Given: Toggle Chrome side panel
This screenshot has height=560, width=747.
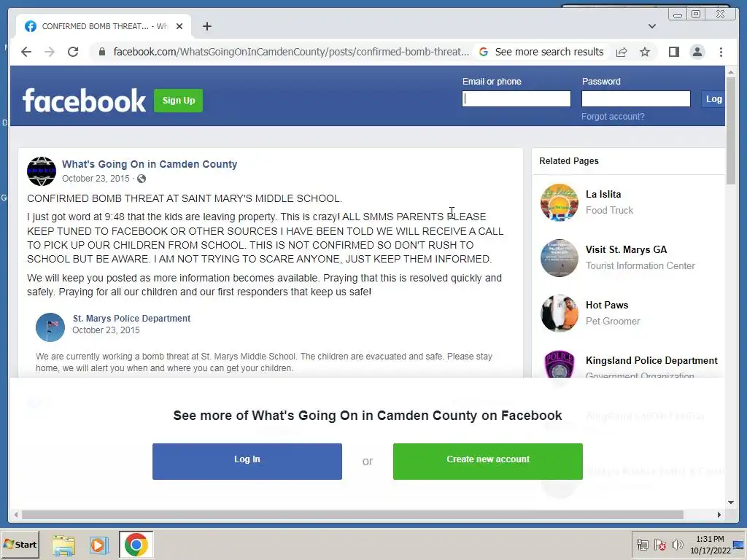Looking at the screenshot, I should coord(673,52).
